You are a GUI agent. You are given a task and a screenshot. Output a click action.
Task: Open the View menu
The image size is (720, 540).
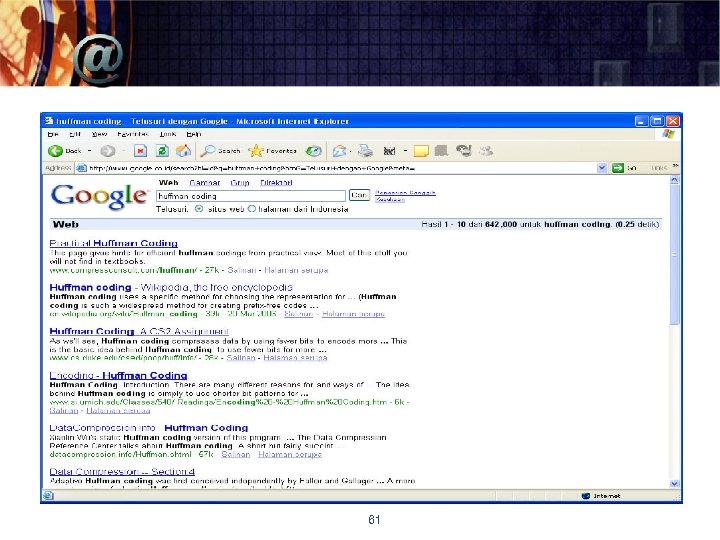[99, 134]
